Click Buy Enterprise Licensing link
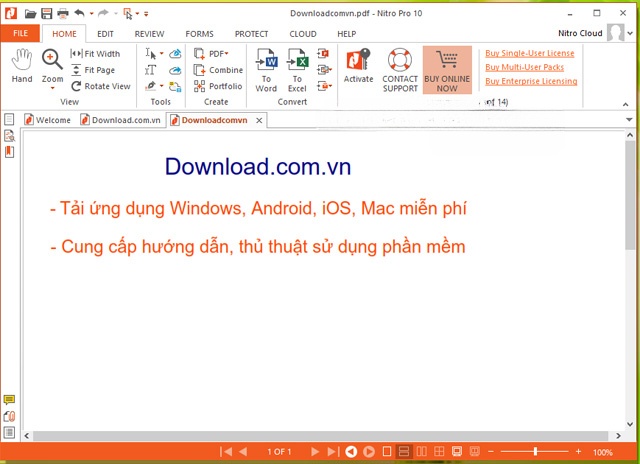This screenshot has width=640, height=464. (531, 81)
